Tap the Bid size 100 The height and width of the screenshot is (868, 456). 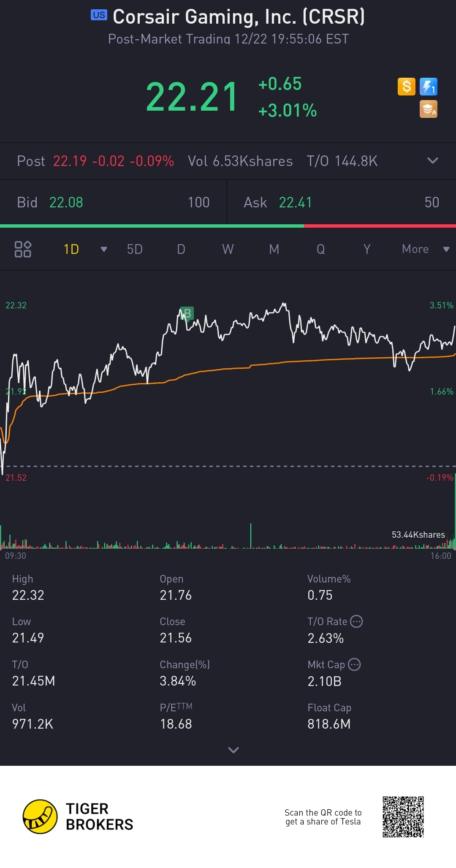pos(199,202)
